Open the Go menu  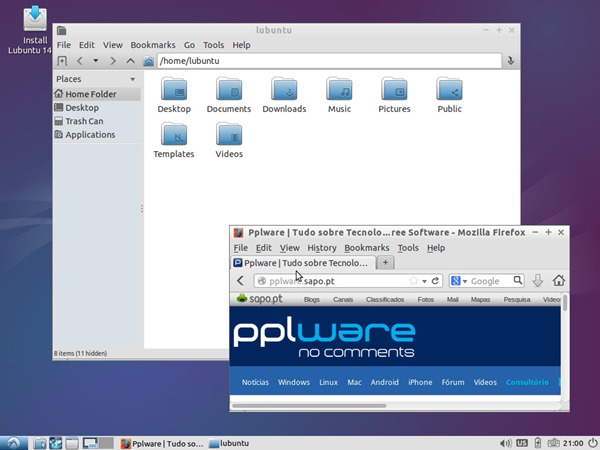(x=189, y=45)
